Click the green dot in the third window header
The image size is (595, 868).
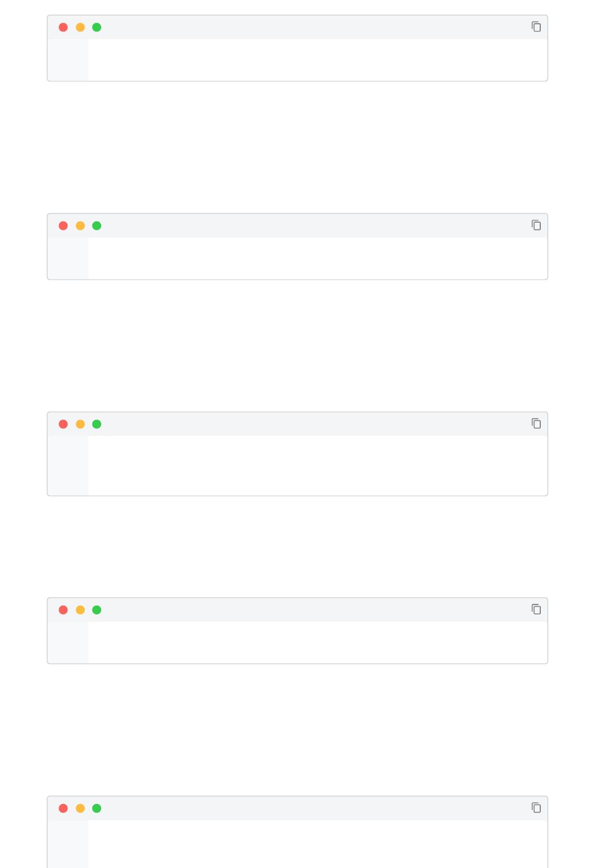[x=96, y=423]
